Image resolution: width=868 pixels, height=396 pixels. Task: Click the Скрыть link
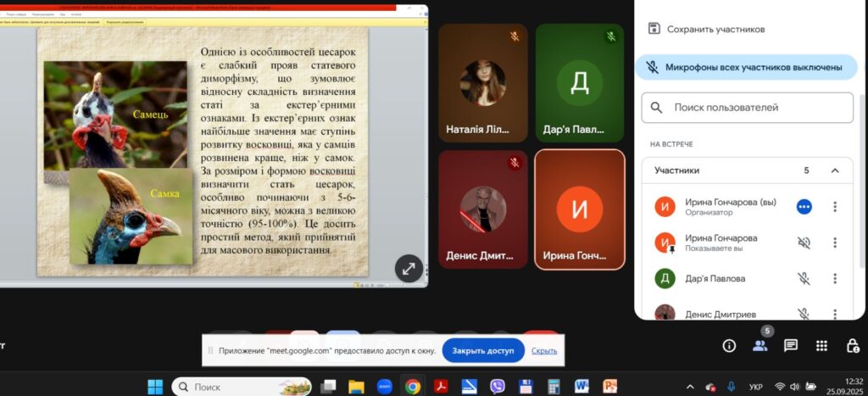[x=544, y=350]
